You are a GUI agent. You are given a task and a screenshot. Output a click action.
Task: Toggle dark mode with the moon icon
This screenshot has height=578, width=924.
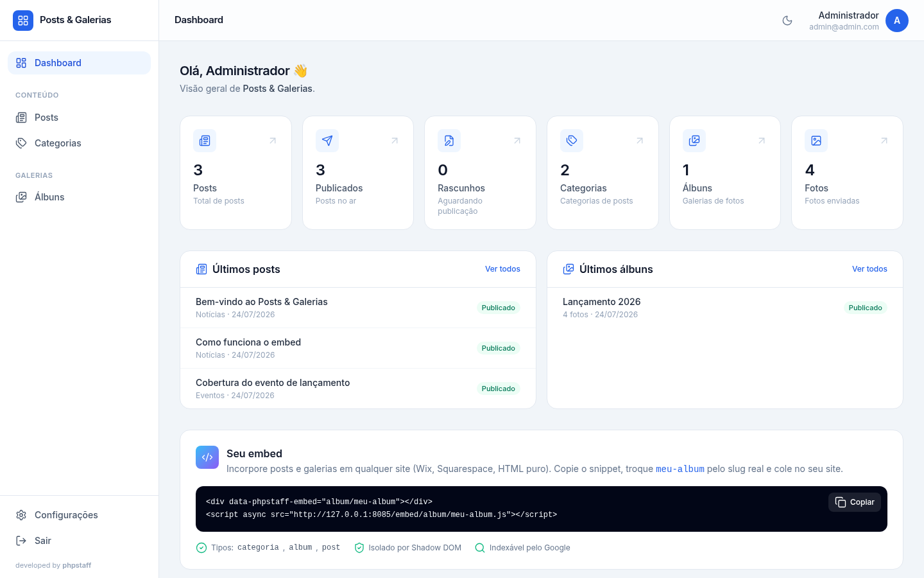[787, 21]
